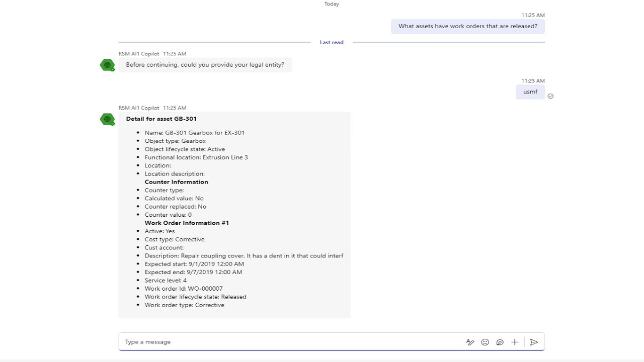Click the sent checkmark beside the usmf message
The height and width of the screenshot is (362, 644).
coord(550,96)
